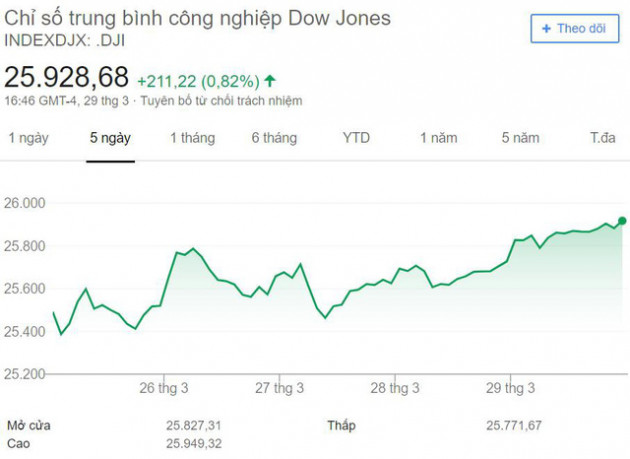630x459 pixels.
Task: Show the 6 tháng chart range
Action: tap(274, 138)
